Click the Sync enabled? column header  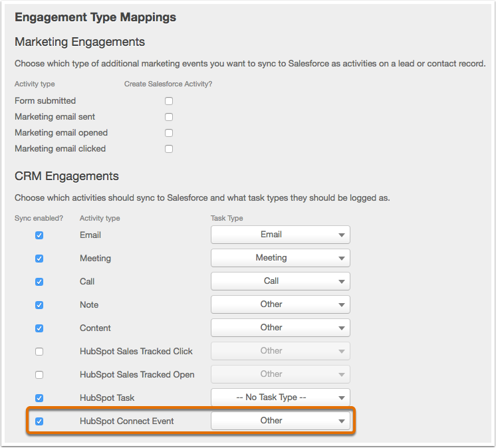click(39, 219)
